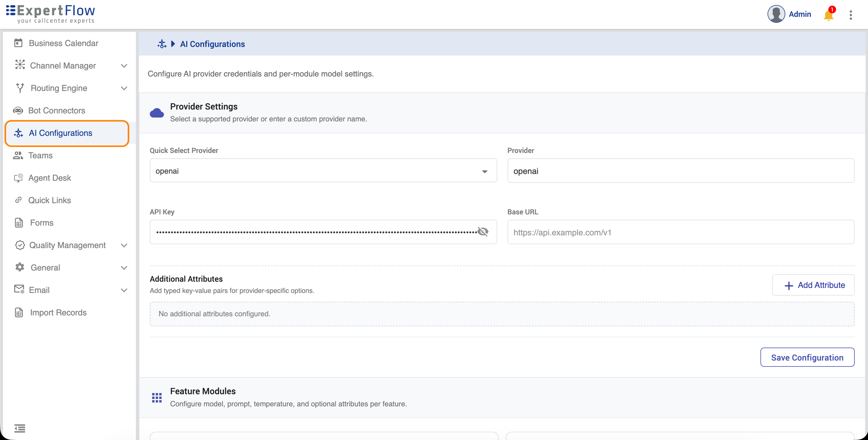Screen dimensions: 868x440
Task: Open the three-dot options menu
Action: click(851, 15)
